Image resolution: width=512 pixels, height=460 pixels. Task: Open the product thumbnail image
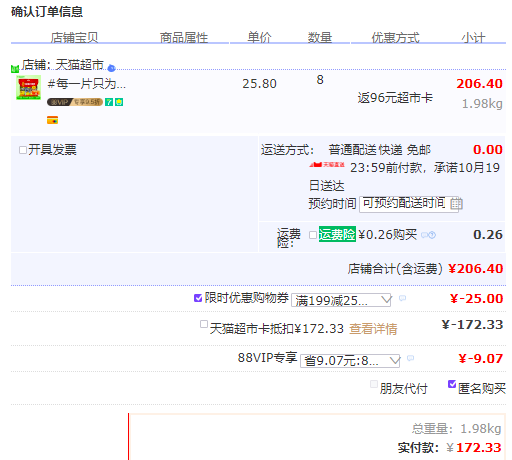29,87
